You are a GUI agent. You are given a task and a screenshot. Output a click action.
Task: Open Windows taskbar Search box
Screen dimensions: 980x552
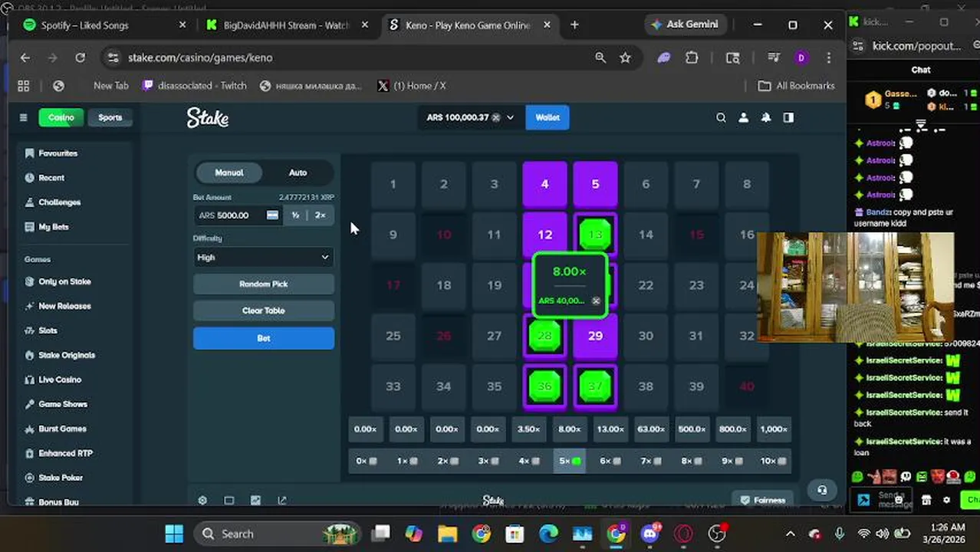tap(276, 534)
